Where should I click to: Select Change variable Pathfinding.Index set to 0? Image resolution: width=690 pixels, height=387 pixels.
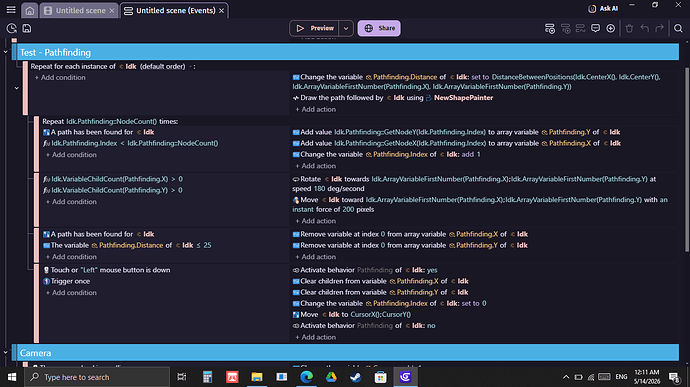[x=389, y=303]
